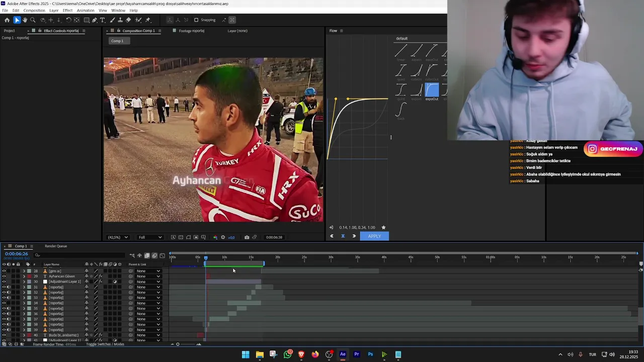Select the Hand tool
This screenshot has height=362, width=644.
[x=25, y=20]
